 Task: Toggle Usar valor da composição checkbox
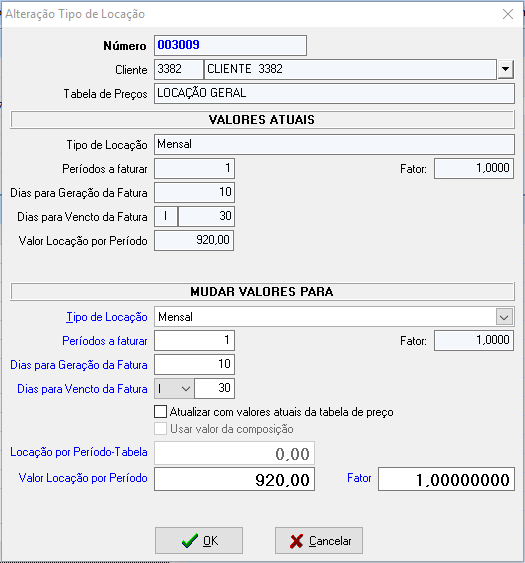(x=161, y=429)
